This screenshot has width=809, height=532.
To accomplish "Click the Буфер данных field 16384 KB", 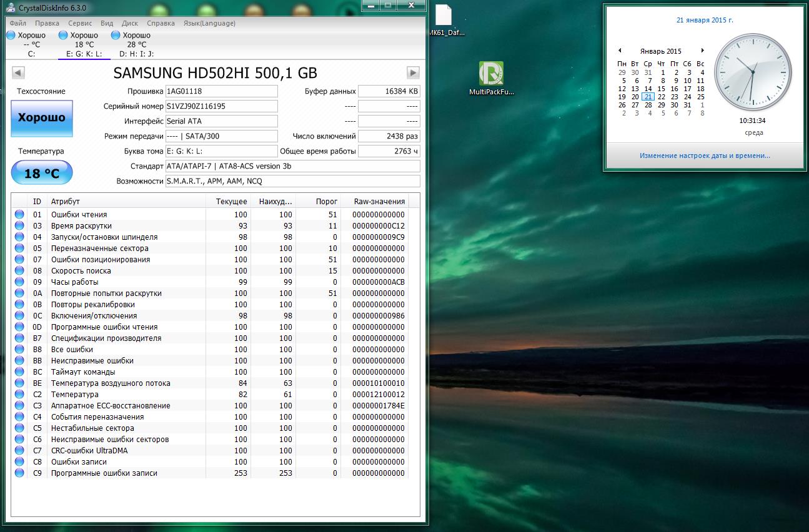I will coord(389,91).
